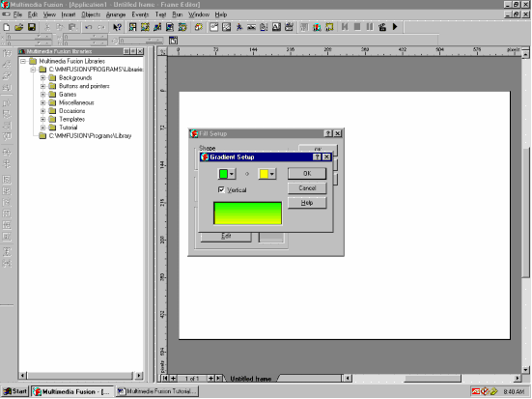532x399 pixels.
Task: Create a new application with the New icon
Action: [7, 27]
